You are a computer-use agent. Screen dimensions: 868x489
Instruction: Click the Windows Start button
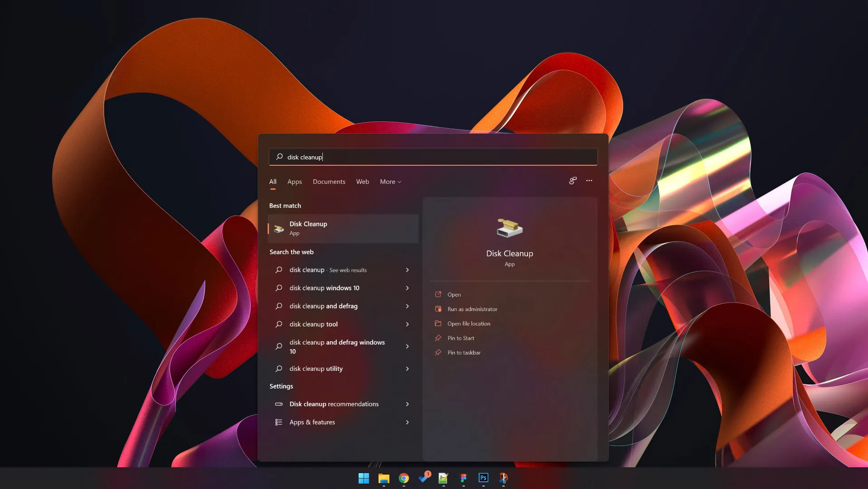(x=364, y=478)
